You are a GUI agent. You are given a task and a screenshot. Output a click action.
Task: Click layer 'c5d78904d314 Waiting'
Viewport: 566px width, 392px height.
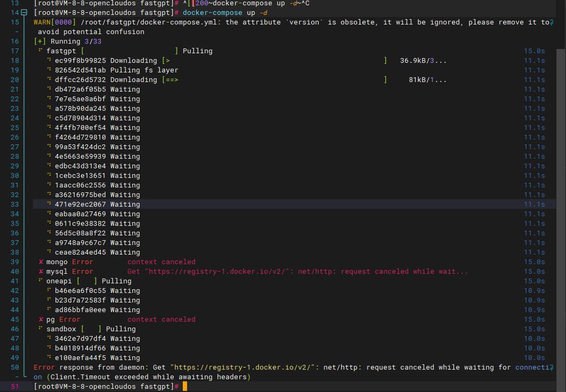pyautogui.click(x=97, y=118)
